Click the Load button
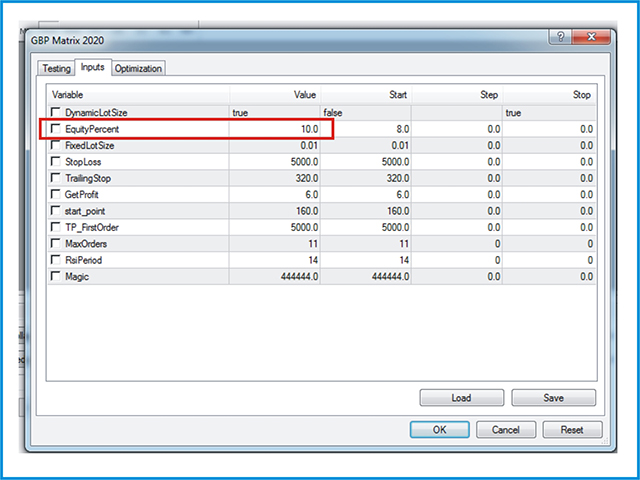 (x=461, y=398)
